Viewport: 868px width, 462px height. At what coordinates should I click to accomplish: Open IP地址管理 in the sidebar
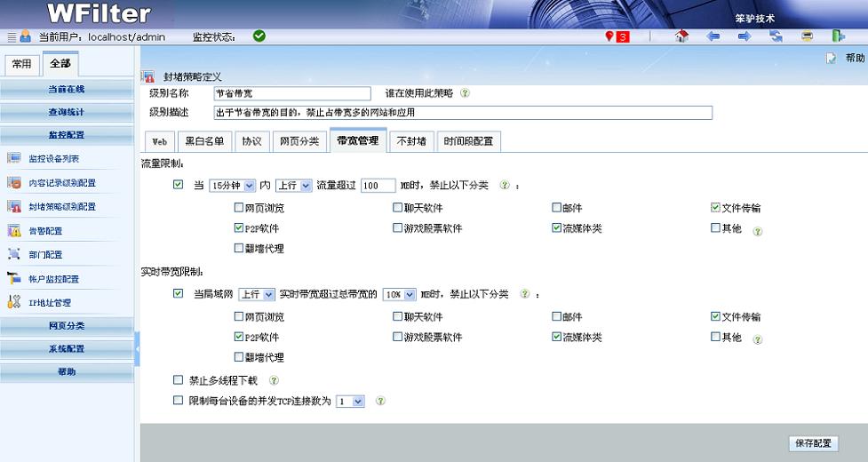(49, 303)
